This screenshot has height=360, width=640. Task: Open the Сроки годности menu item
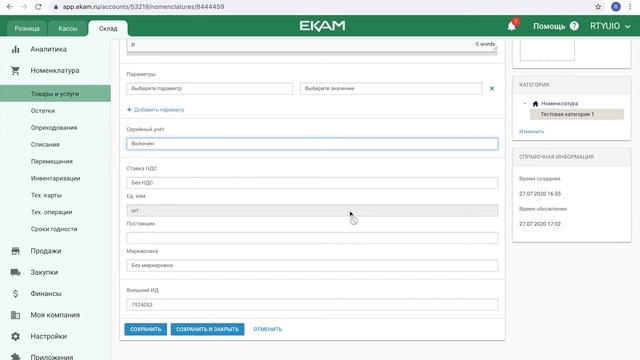[x=54, y=229]
